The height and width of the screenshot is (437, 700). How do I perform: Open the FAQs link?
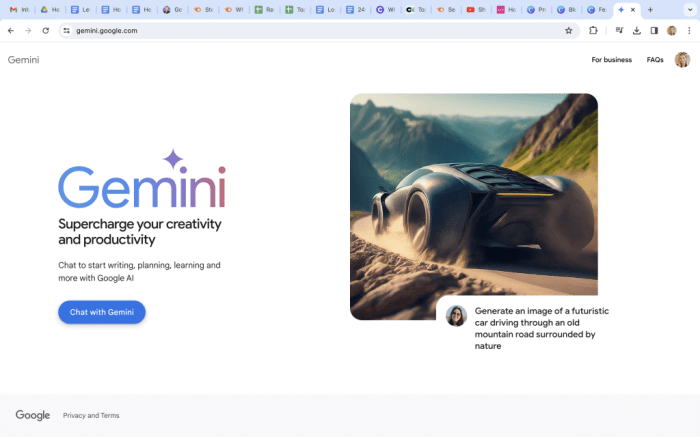pos(655,60)
